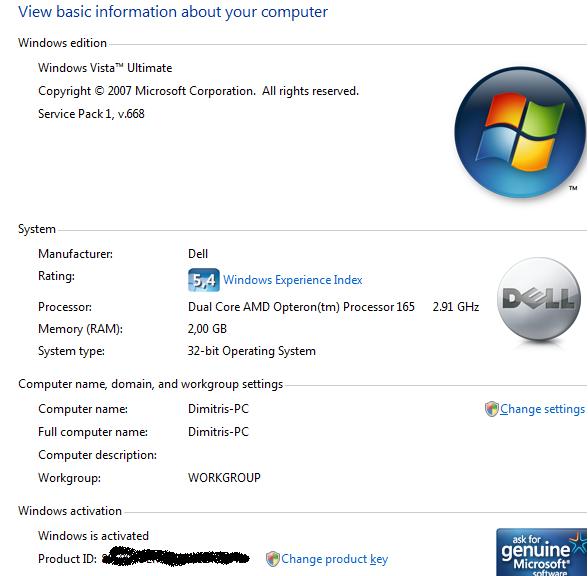Click the Workgroup label
The image size is (588, 576).
[x=69, y=478]
